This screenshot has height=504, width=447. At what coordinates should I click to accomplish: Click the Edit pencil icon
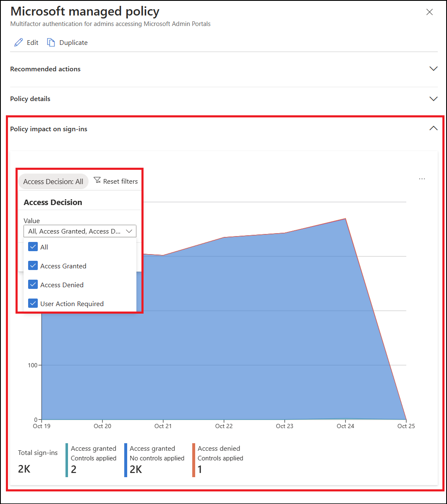18,42
